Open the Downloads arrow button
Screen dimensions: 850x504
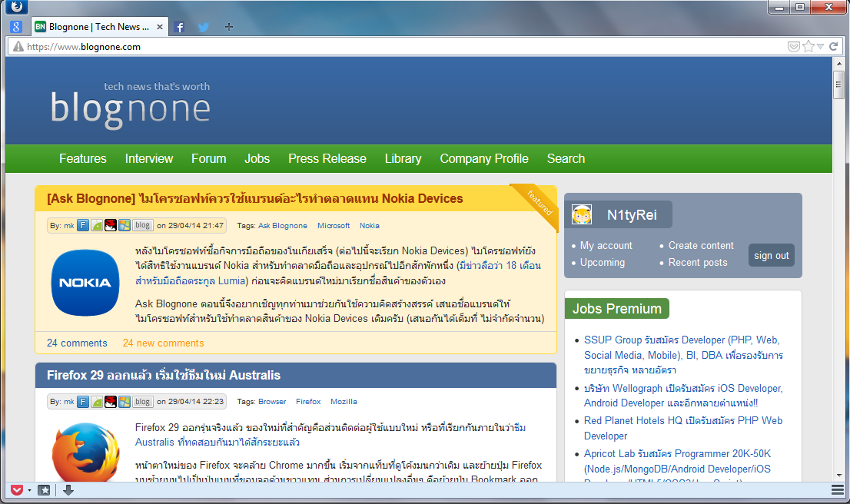(x=68, y=490)
